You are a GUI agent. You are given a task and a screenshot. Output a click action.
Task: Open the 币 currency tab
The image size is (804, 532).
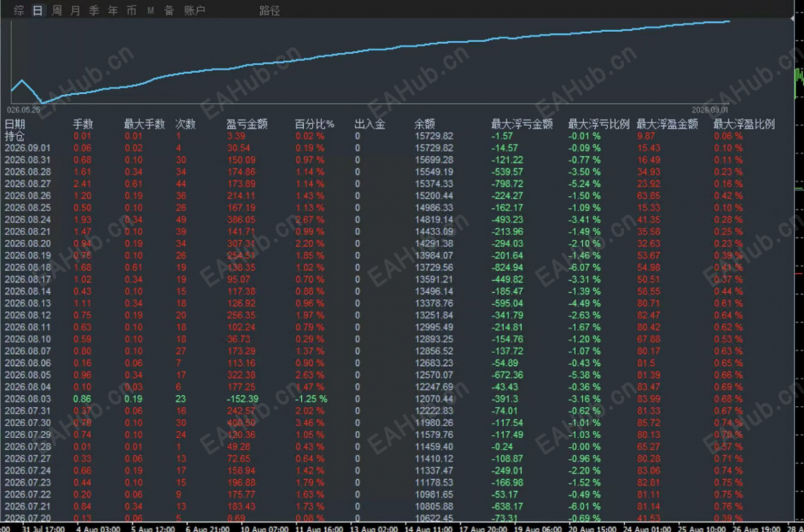132,10
